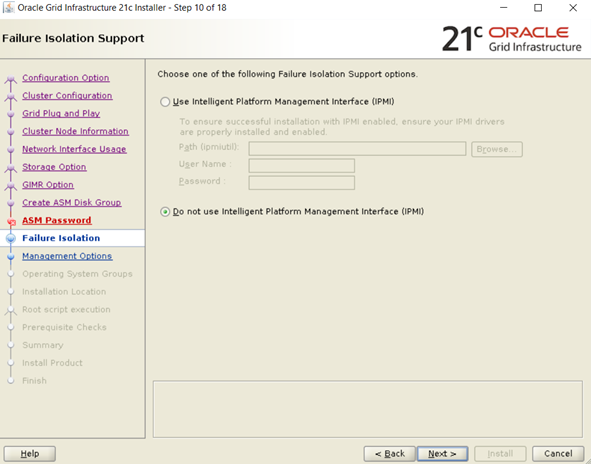Click the Management Options step bullet icon
The image size is (591, 464).
(x=11, y=256)
